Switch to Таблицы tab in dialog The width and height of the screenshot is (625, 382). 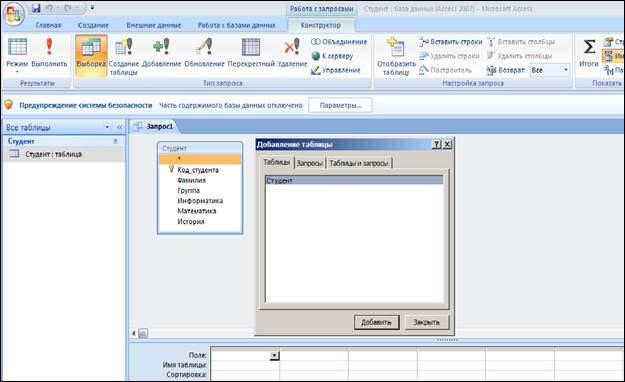click(x=277, y=162)
